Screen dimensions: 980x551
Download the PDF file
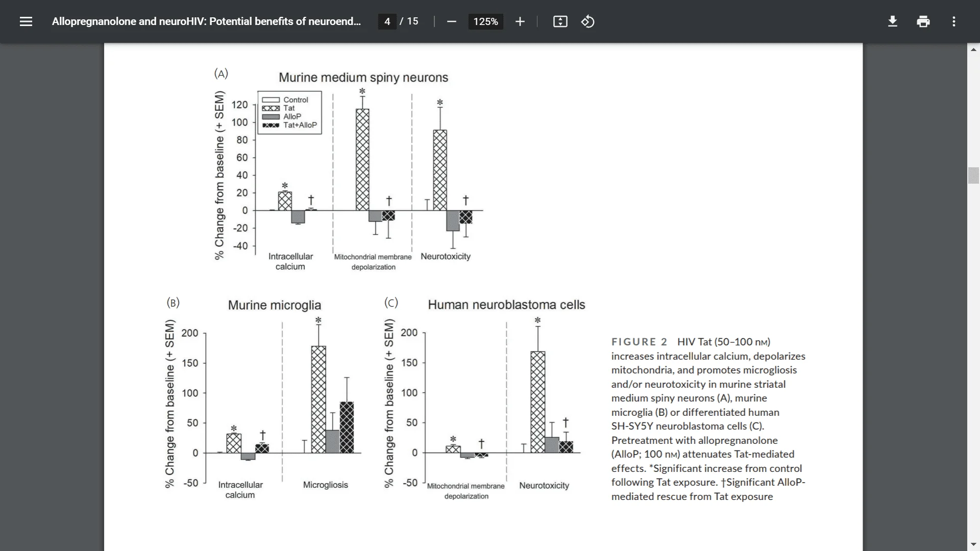point(892,21)
